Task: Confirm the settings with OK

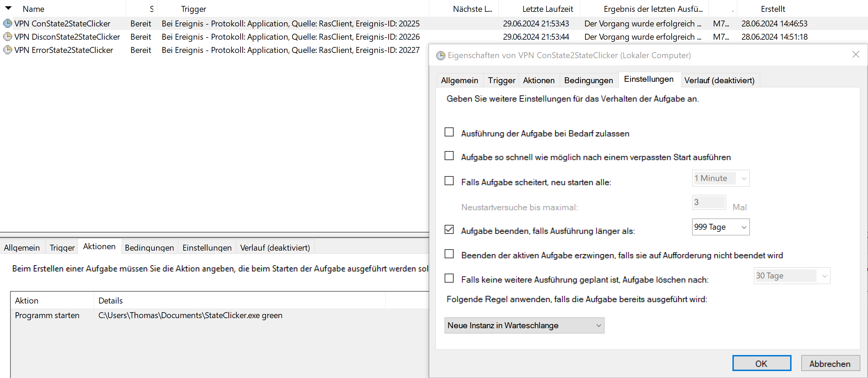Action: [762, 363]
